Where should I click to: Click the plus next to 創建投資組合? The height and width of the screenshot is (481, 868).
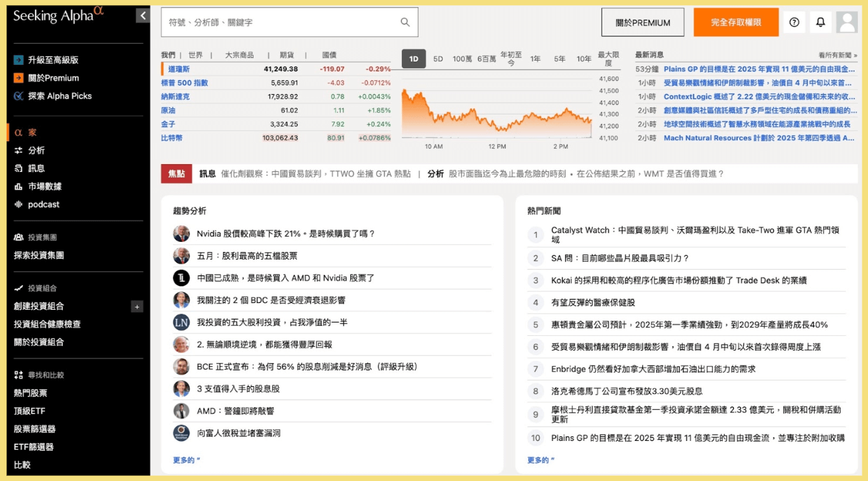pos(137,307)
